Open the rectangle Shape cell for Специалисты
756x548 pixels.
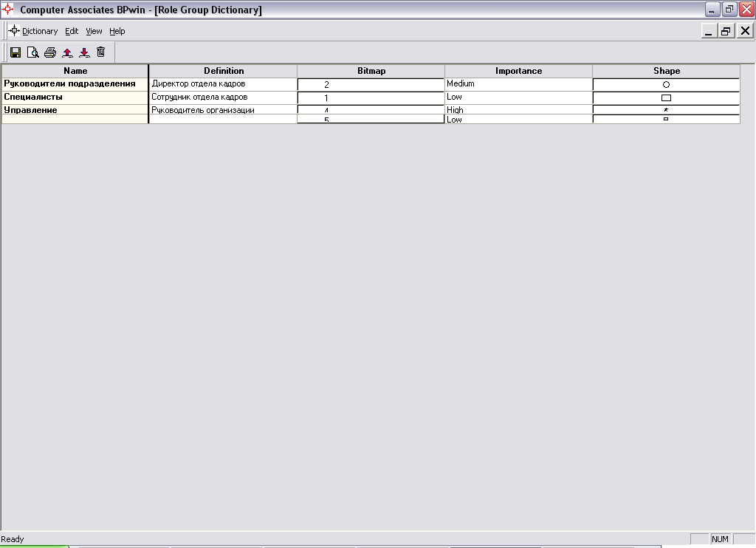667,97
